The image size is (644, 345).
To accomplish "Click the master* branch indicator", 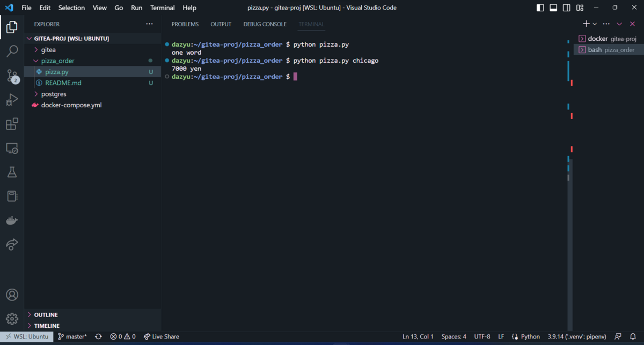I will coord(72,336).
